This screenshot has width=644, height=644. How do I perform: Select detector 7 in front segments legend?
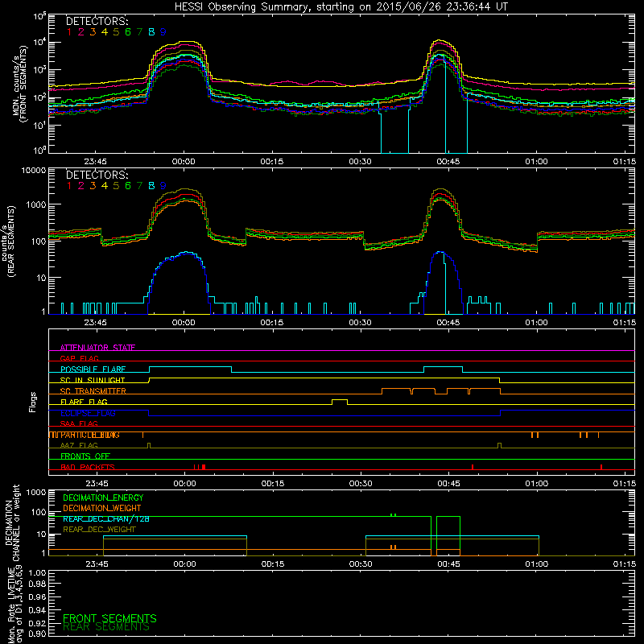[139, 31]
